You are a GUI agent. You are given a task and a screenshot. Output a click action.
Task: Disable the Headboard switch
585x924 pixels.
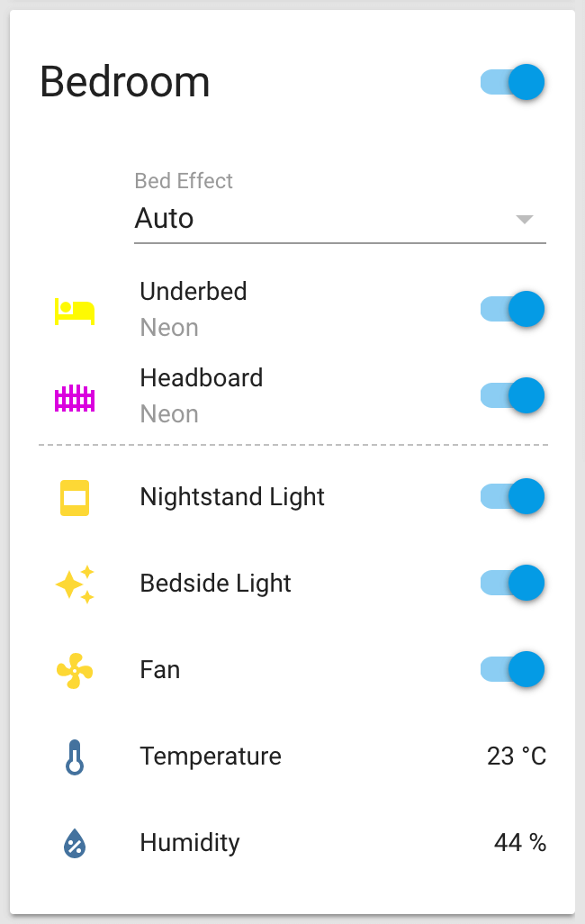coord(512,395)
